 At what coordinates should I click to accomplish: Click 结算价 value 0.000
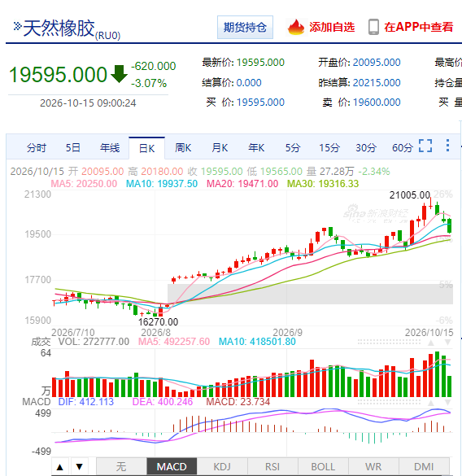249,82
